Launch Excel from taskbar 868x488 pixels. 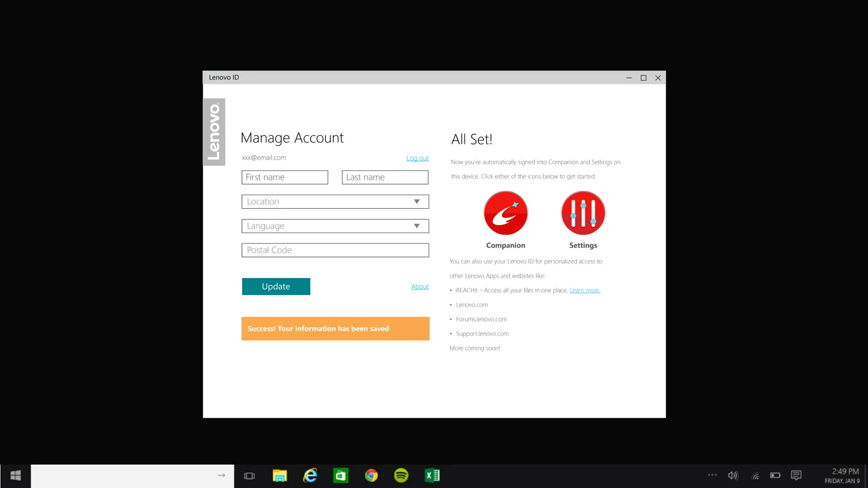[432, 476]
